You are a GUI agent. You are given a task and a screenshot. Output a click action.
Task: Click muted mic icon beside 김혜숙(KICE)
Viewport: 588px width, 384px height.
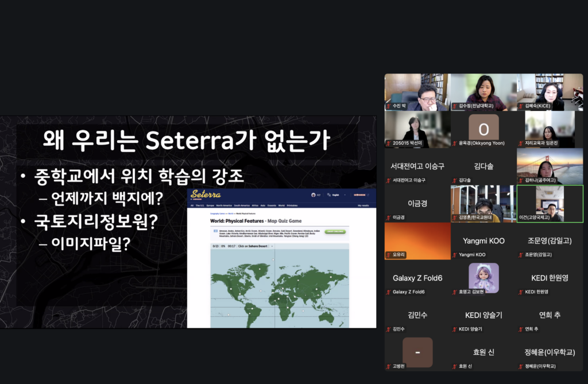point(521,106)
